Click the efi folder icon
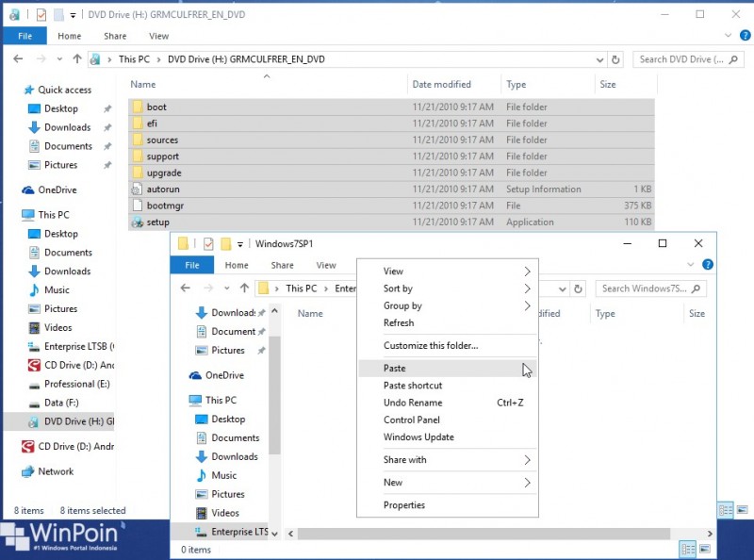 [x=138, y=124]
